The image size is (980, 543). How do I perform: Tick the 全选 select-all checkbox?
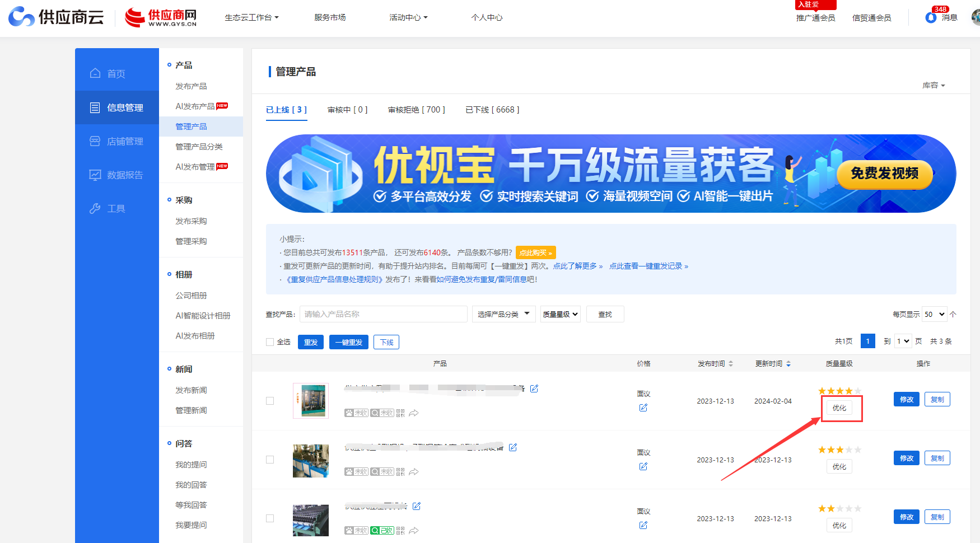tap(270, 342)
